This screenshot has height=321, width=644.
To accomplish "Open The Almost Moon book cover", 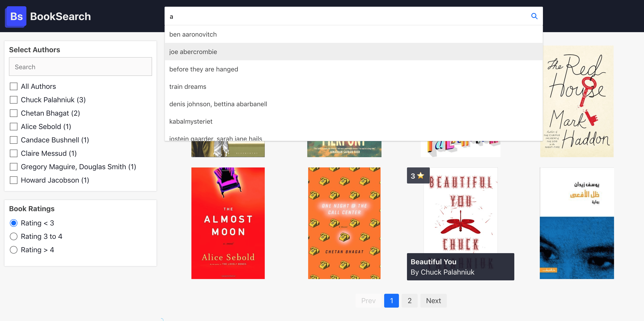I will click(x=228, y=223).
